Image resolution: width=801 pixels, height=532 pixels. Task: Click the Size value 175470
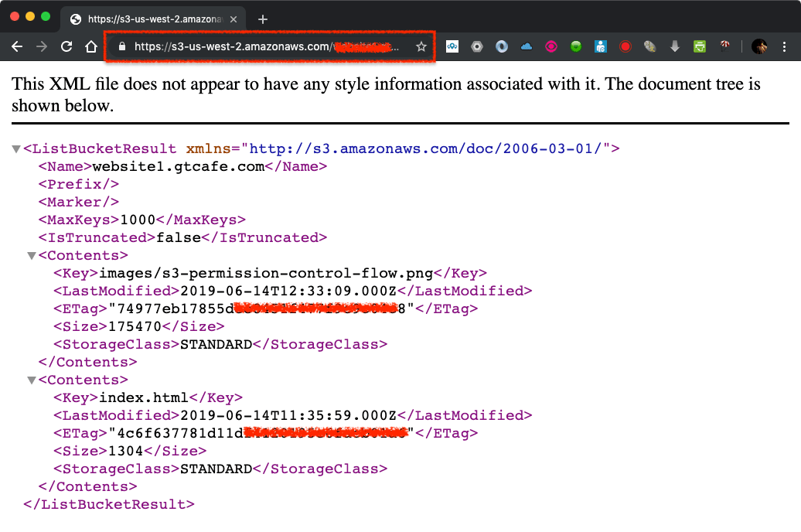(x=135, y=326)
